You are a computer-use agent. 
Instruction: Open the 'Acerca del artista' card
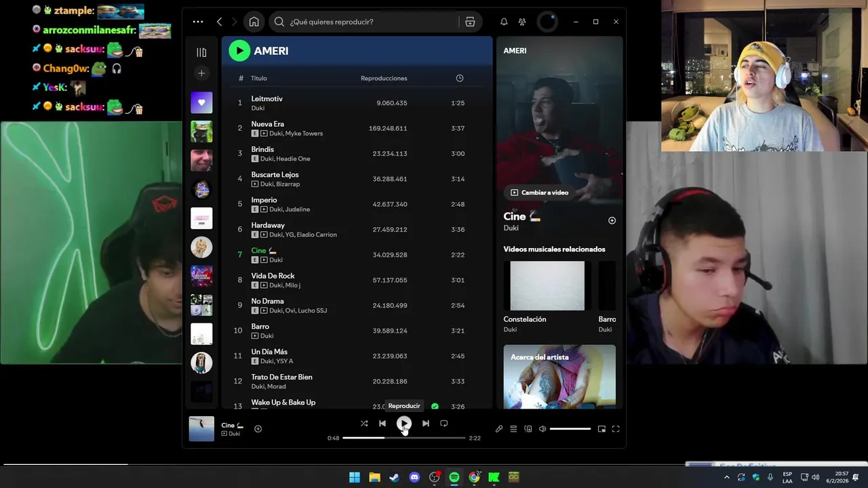(x=559, y=377)
